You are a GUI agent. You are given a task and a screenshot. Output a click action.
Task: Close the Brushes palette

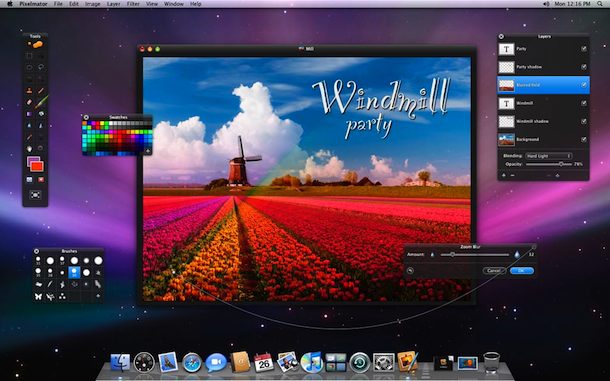point(37,251)
